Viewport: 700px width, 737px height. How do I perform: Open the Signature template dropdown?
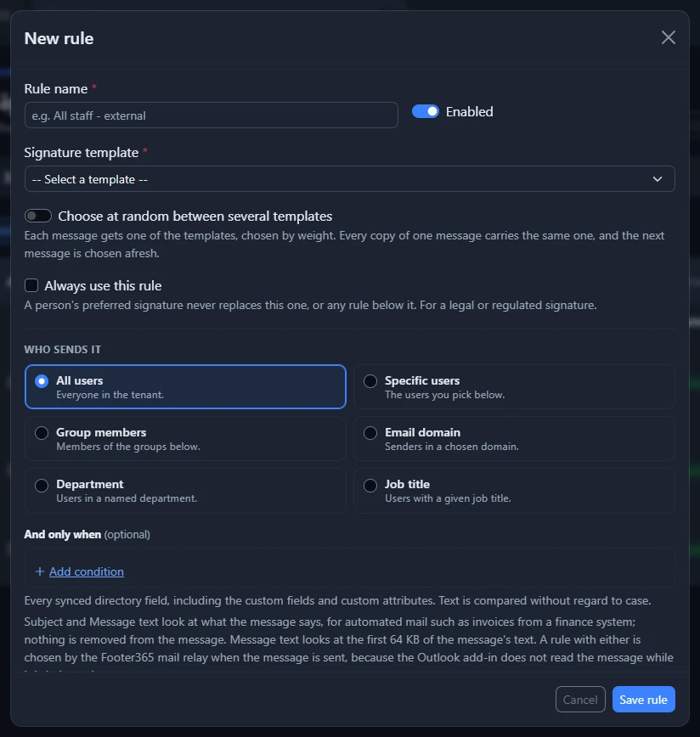349,179
